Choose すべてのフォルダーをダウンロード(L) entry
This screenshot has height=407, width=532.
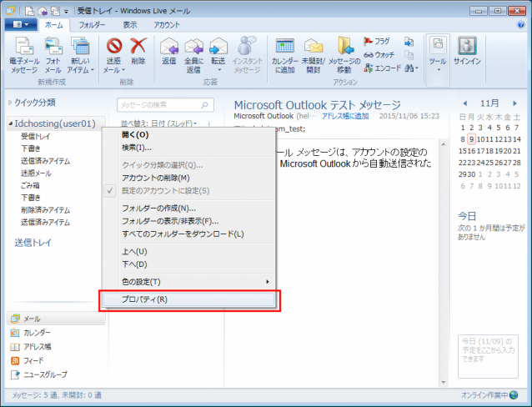(x=188, y=234)
